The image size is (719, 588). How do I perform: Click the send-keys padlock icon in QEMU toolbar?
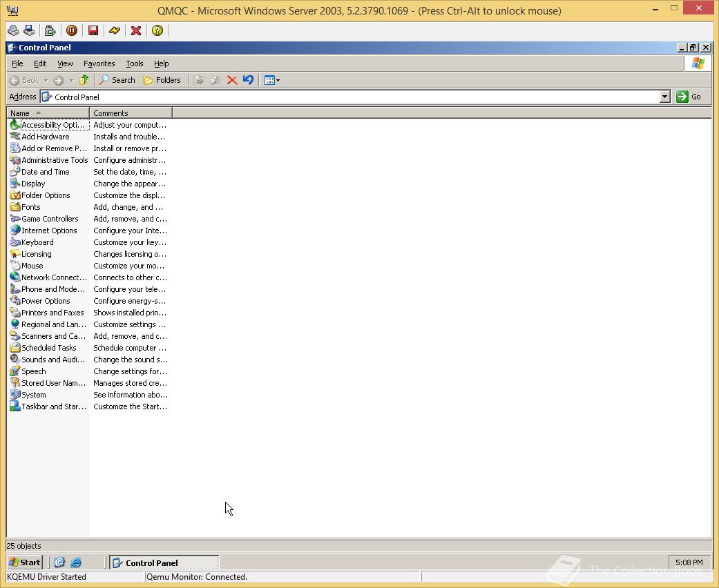pyautogui.click(x=50, y=30)
